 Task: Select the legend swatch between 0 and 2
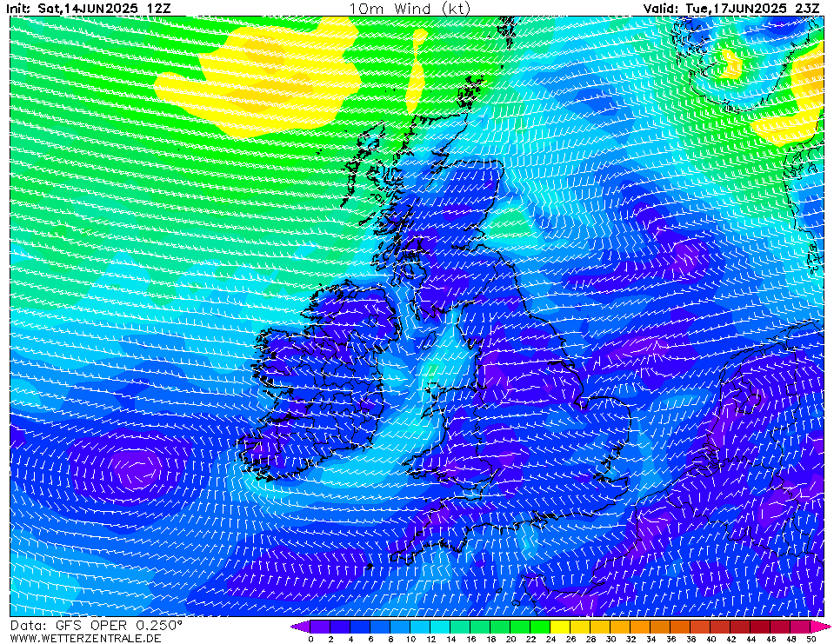pos(320,627)
